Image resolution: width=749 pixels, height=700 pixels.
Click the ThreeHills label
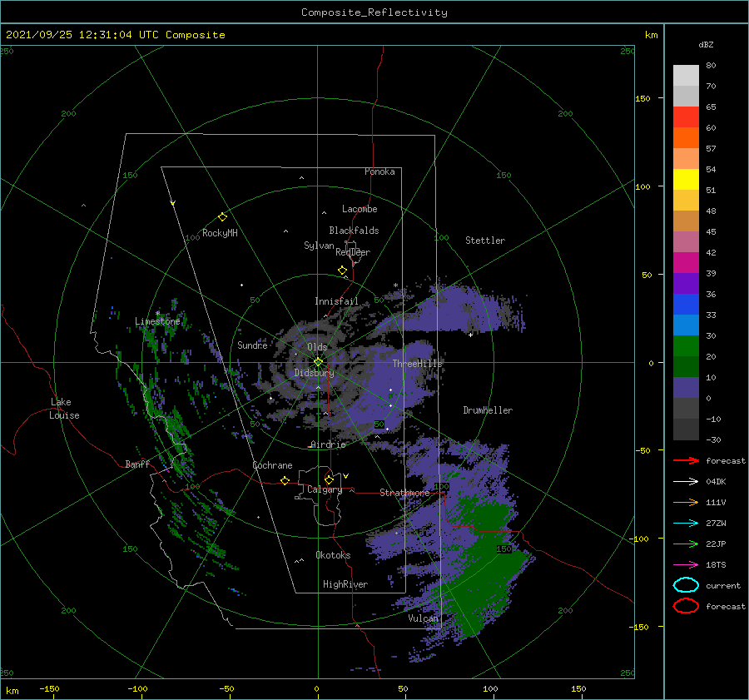coord(417,364)
